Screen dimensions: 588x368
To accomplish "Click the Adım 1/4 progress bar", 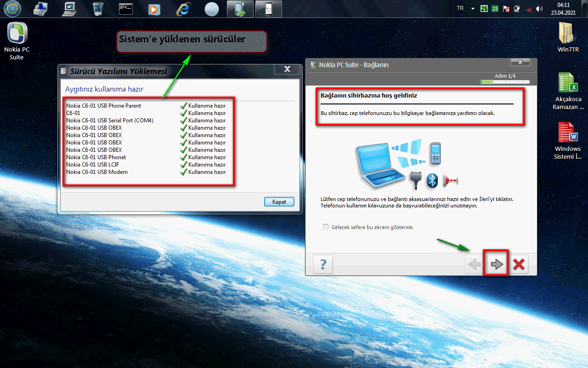I will tap(504, 82).
